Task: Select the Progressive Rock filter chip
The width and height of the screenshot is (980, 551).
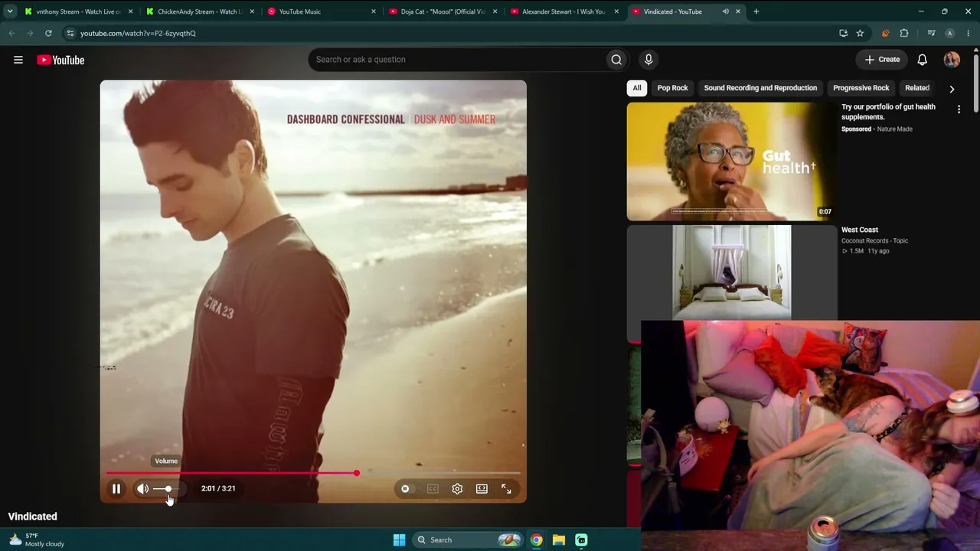Action: pos(861,88)
